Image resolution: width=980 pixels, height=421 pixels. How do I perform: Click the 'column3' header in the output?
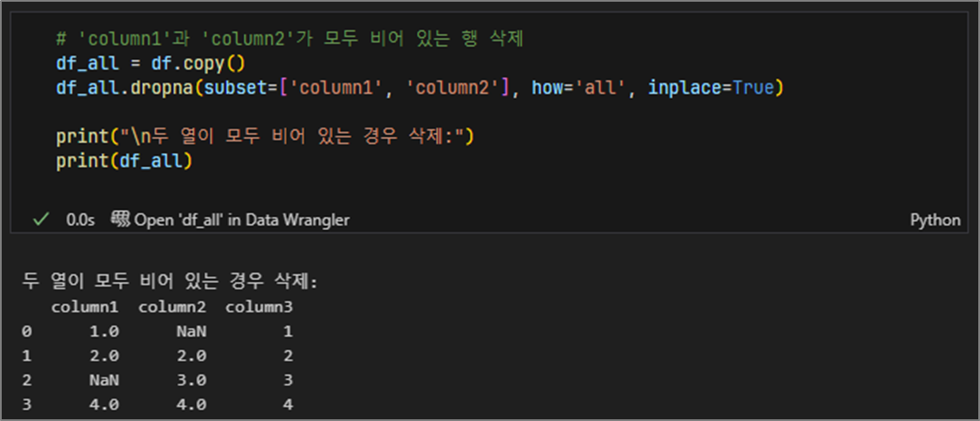click(258, 307)
